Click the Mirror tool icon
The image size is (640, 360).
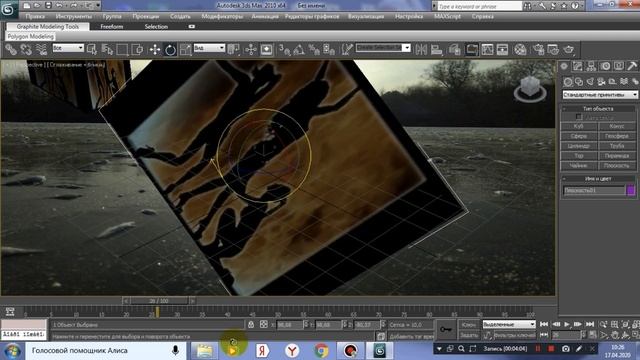(x=421, y=50)
